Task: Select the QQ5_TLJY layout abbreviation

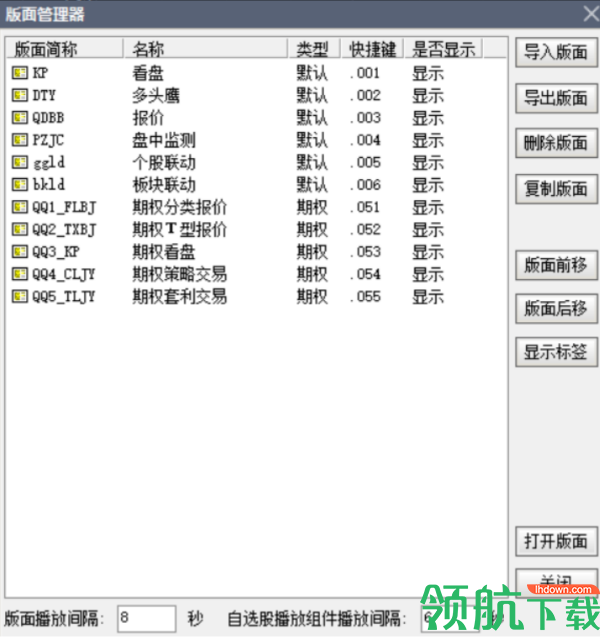Action: point(64,297)
